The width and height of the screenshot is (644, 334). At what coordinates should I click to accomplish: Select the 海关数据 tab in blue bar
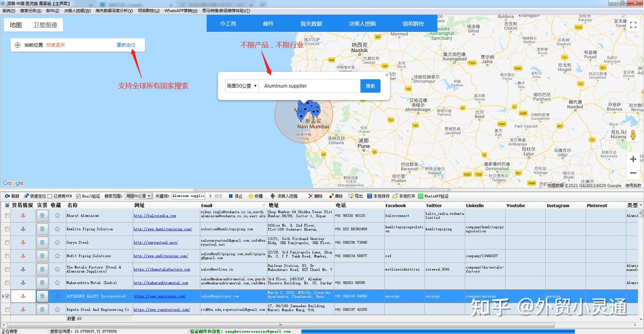click(x=311, y=24)
